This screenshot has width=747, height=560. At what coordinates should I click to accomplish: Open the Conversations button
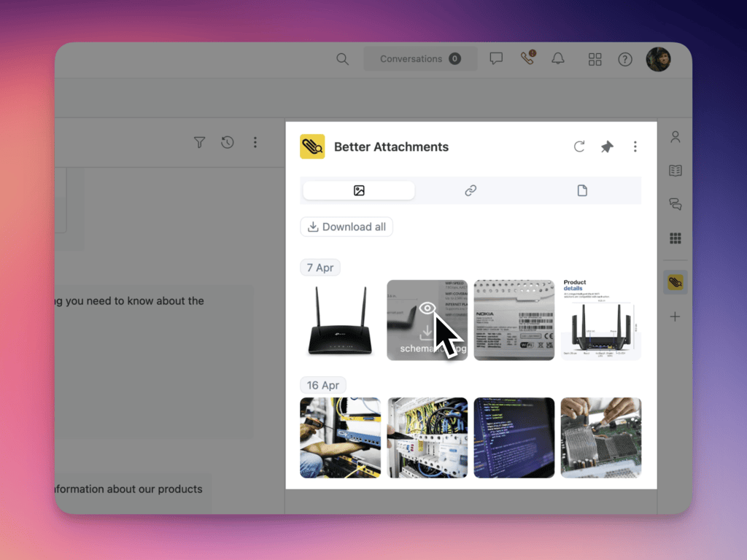coord(419,59)
